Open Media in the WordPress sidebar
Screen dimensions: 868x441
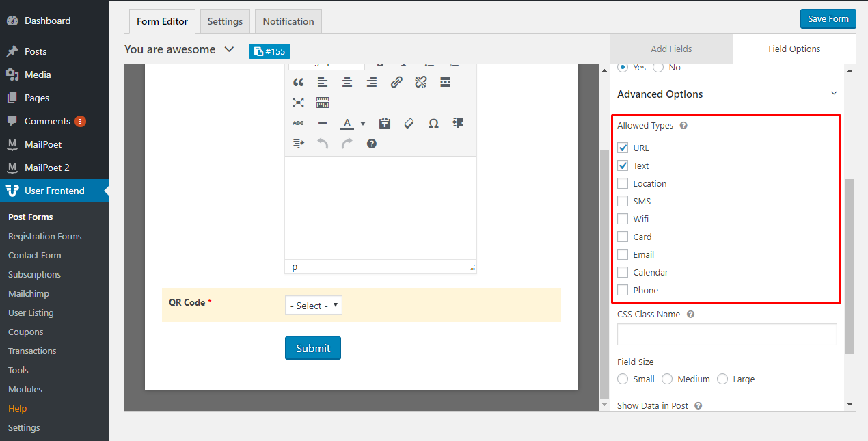click(55, 75)
